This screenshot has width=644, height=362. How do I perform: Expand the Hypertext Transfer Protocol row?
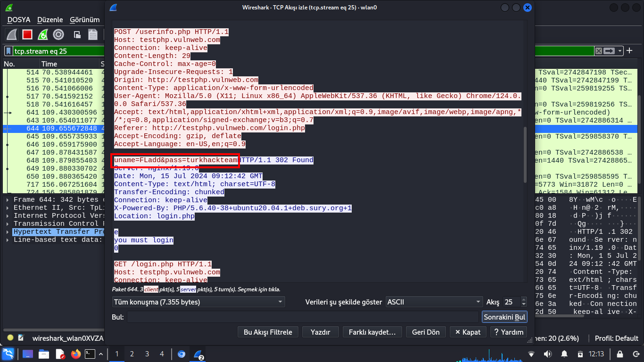pos(8,232)
